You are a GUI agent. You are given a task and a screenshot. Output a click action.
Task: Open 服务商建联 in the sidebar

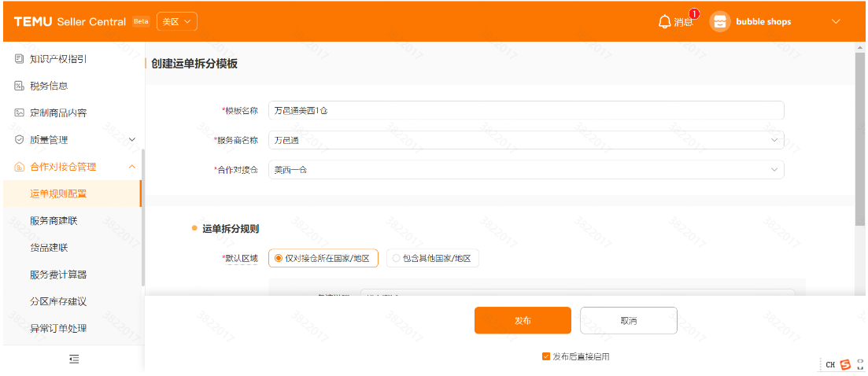(54, 220)
